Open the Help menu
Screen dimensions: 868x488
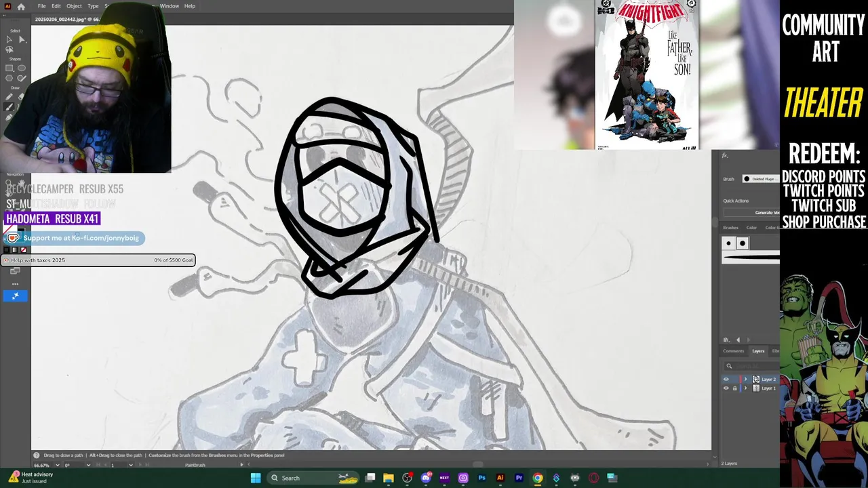(x=190, y=6)
